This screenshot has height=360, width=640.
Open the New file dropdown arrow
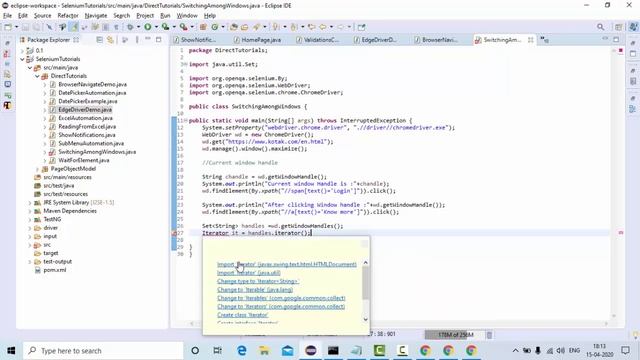tap(16, 27)
